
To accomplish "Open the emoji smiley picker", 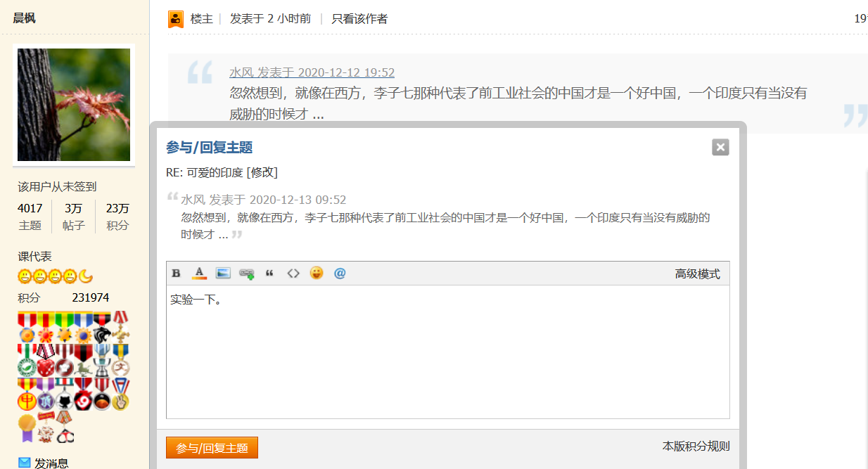I will [317, 273].
